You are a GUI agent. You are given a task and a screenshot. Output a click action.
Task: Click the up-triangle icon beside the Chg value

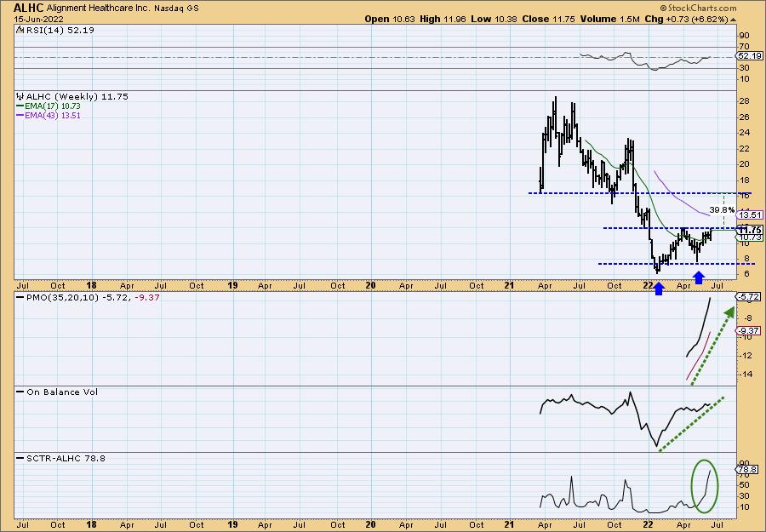(734, 20)
